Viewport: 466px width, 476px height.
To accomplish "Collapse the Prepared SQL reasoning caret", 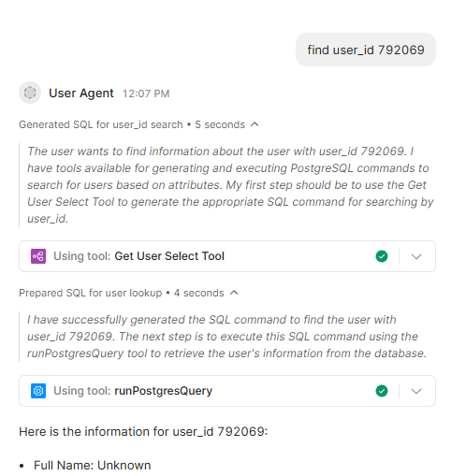I will [234, 293].
